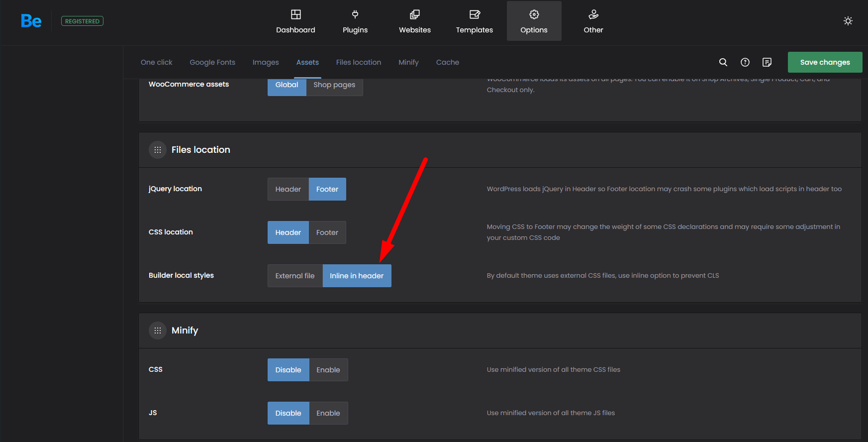The image size is (868, 442).
Task: Set jQuery location to Header
Action: pos(288,189)
